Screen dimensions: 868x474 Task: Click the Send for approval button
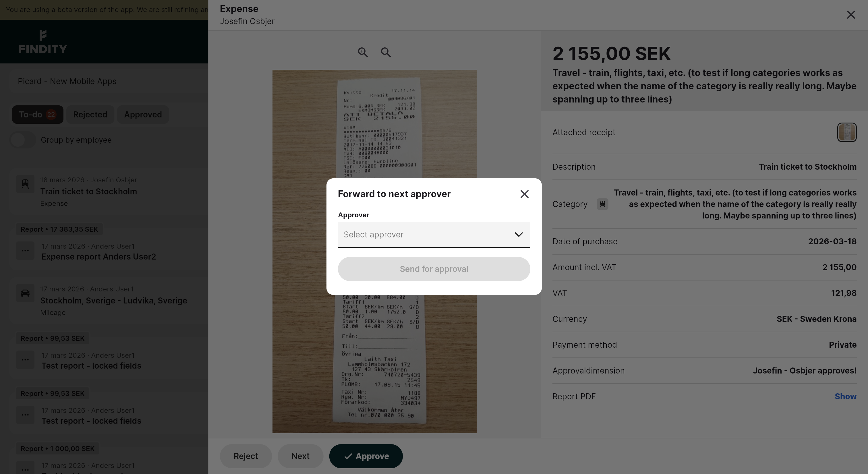434,268
